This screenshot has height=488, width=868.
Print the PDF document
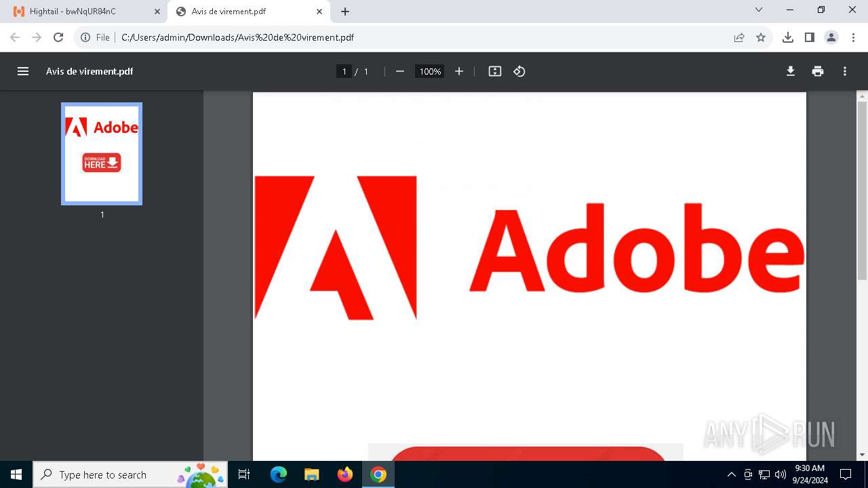tap(818, 71)
